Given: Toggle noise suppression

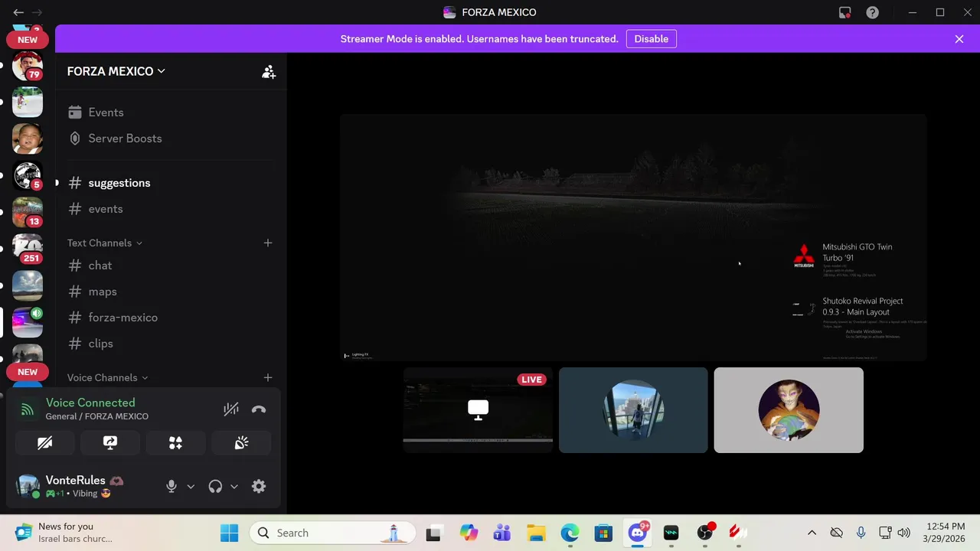Looking at the screenshot, I should point(231,409).
